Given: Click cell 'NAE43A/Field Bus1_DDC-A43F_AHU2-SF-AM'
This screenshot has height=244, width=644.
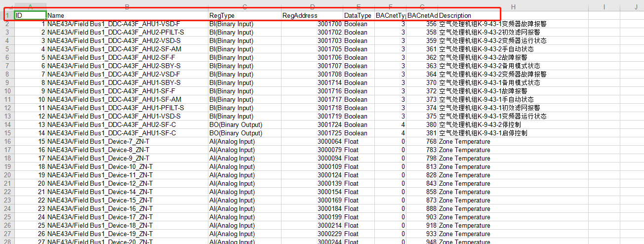Looking at the screenshot, I should (x=127, y=49).
